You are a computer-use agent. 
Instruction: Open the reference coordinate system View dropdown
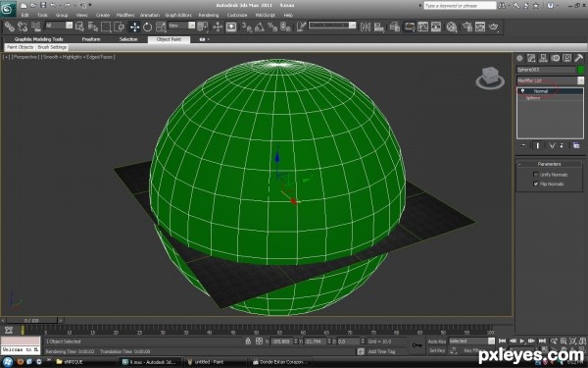point(181,26)
